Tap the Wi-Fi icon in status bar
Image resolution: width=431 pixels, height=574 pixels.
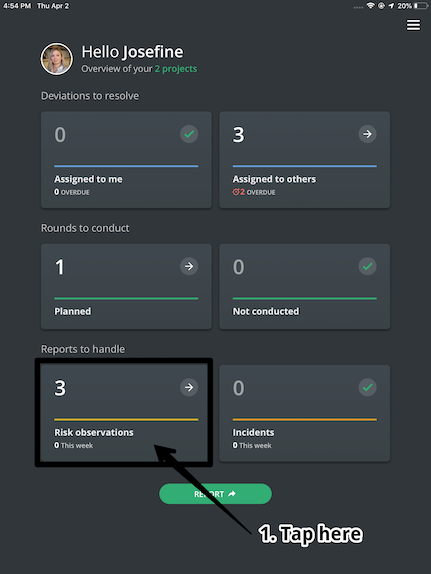371,6
